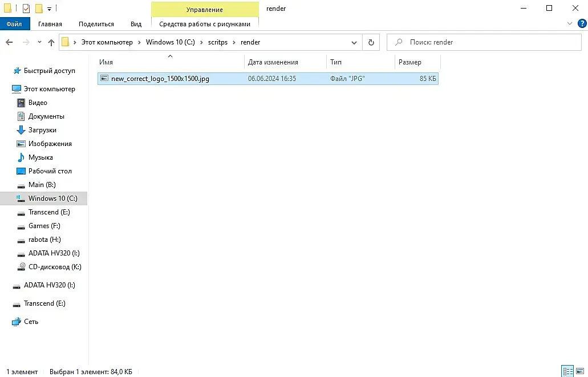Image resolution: width=588 pixels, height=377 pixels.
Task: Expand chevron after scritps breadcrumb
Action: (234, 42)
